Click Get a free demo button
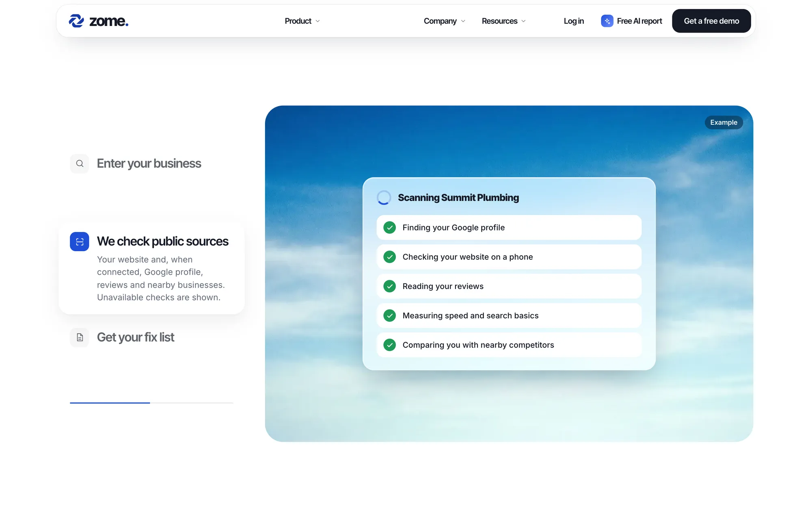The height and width of the screenshot is (508, 812). (711, 21)
